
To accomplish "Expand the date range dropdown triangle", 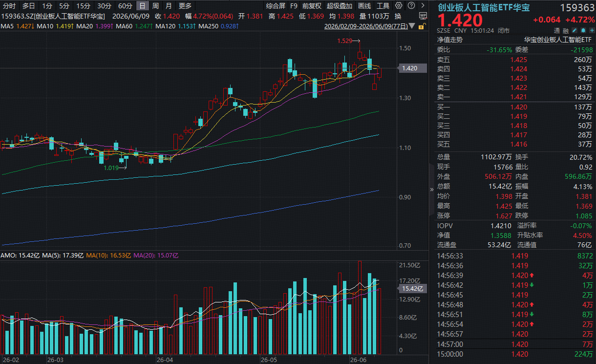I will [412, 25].
